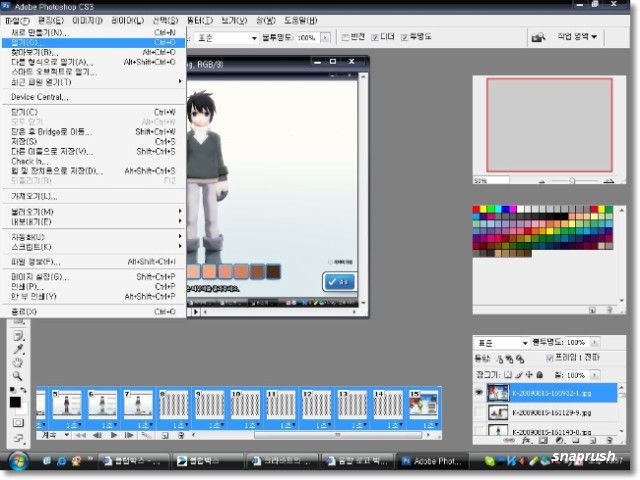Toggle the 투명도 checkbox in options bar
This screenshot has width=640, height=480.
coord(404,38)
